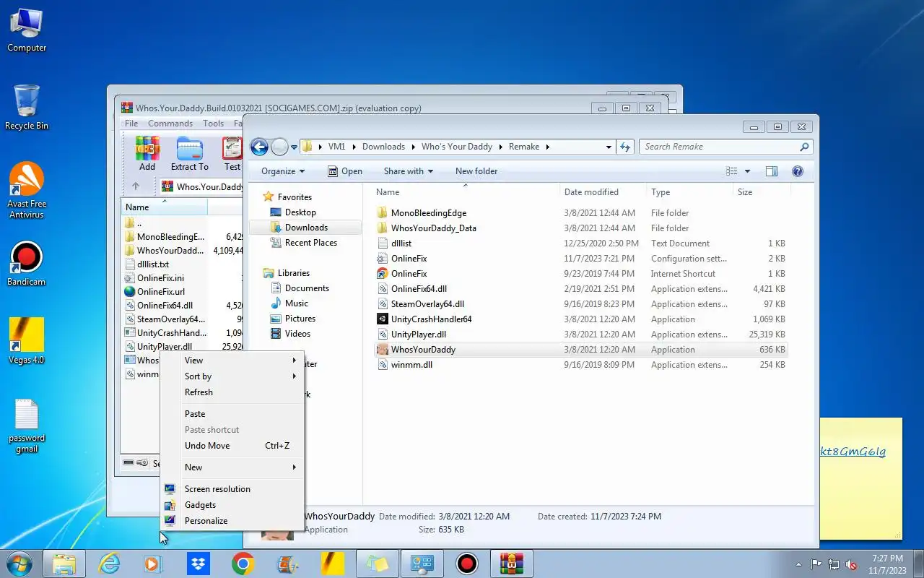Click the Back arrow in Explorer

pyautogui.click(x=259, y=147)
